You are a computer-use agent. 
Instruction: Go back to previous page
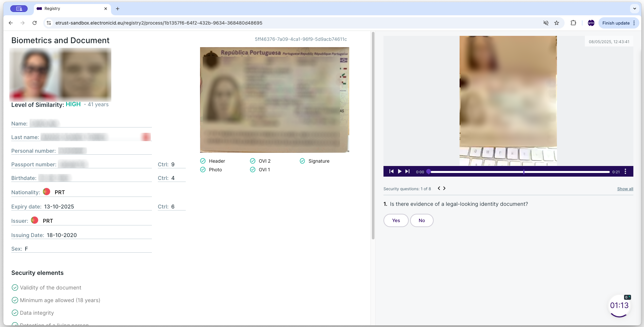[11, 23]
